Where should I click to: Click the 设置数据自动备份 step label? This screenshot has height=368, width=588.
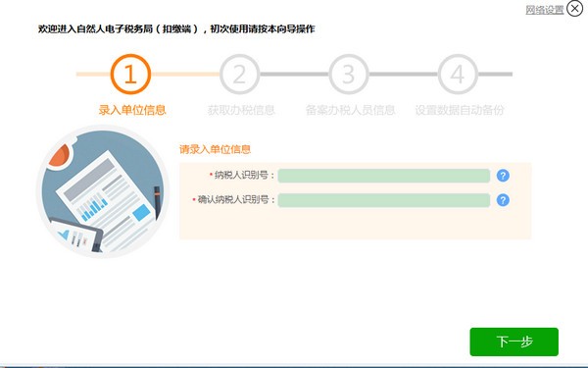coord(460,110)
